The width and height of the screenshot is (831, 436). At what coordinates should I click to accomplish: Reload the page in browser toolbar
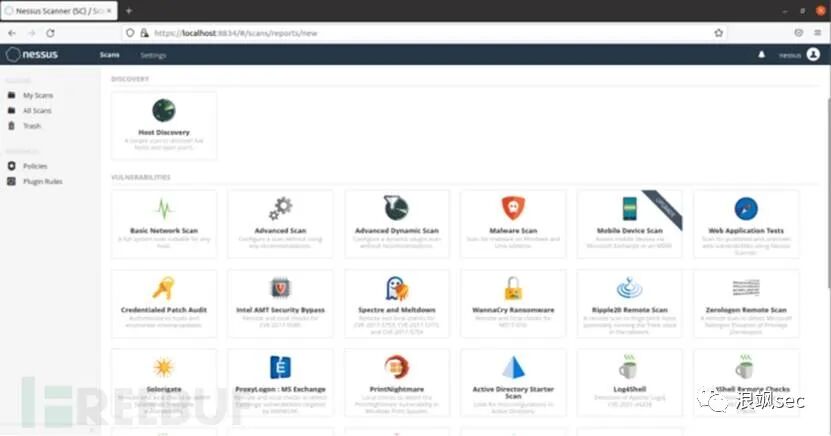[50, 33]
